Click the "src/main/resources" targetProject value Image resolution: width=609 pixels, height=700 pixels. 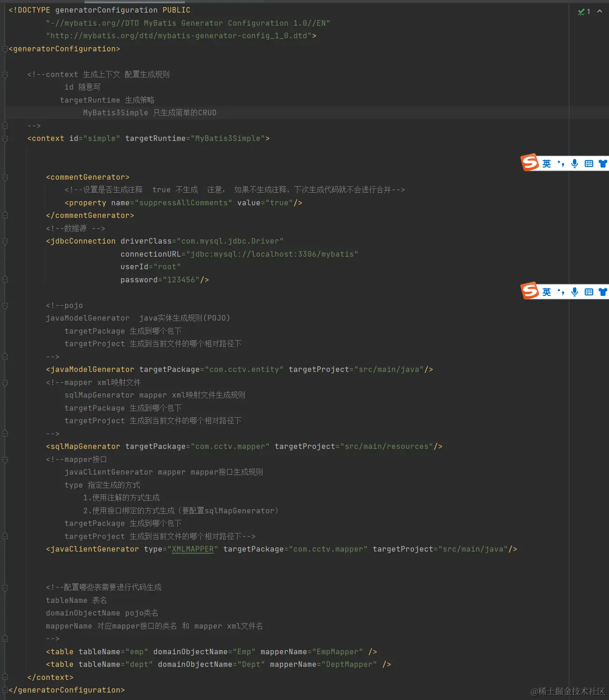click(387, 447)
